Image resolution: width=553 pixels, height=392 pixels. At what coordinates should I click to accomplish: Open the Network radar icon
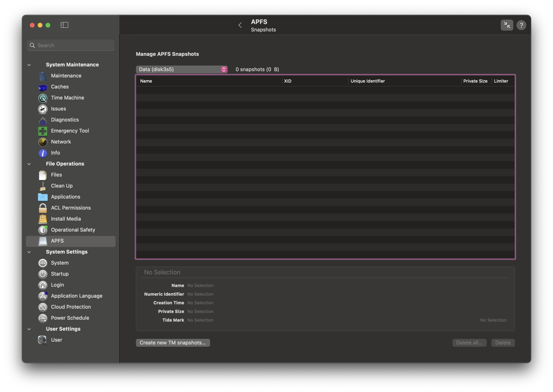coord(43,142)
